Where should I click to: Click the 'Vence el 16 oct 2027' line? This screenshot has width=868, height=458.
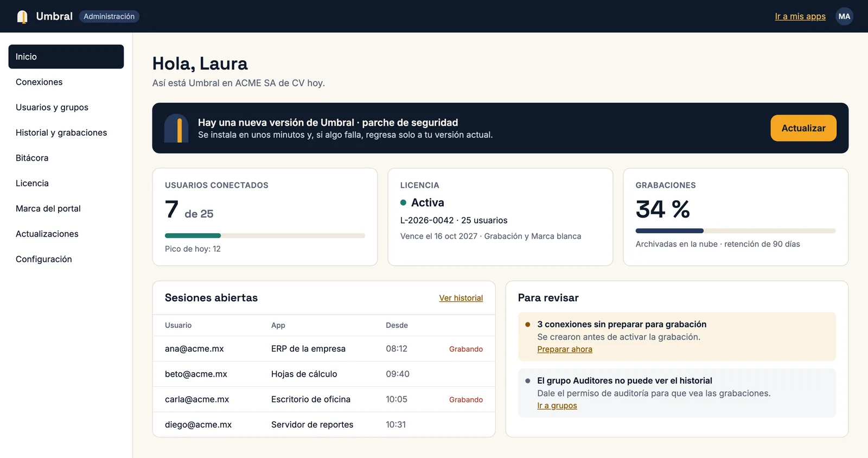click(x=490, y=236)
